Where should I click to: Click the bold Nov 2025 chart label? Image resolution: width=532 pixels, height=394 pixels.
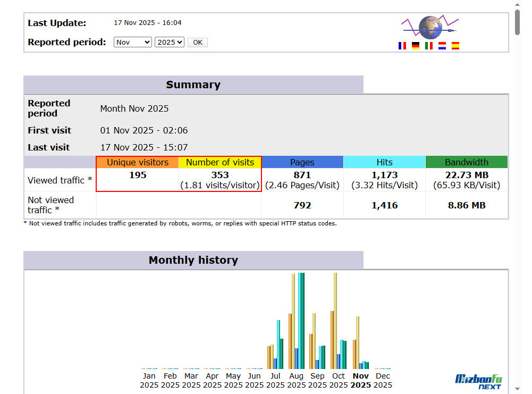coord(360,380)
